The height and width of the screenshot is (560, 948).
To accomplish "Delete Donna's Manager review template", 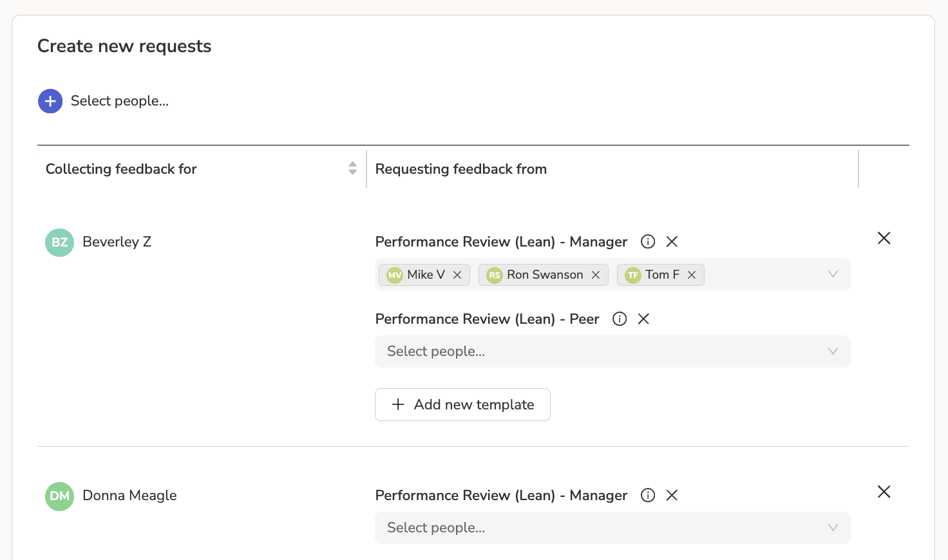I will 672,495.
